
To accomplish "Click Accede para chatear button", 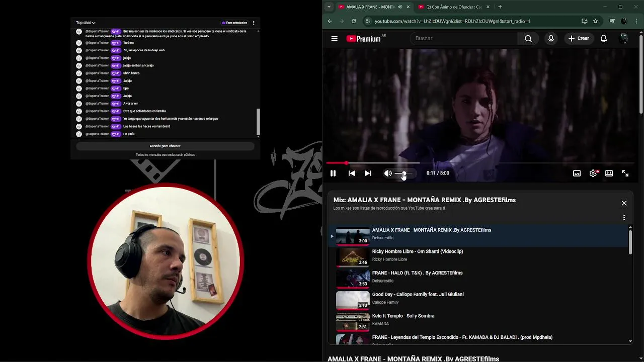I will pos(165,146).
